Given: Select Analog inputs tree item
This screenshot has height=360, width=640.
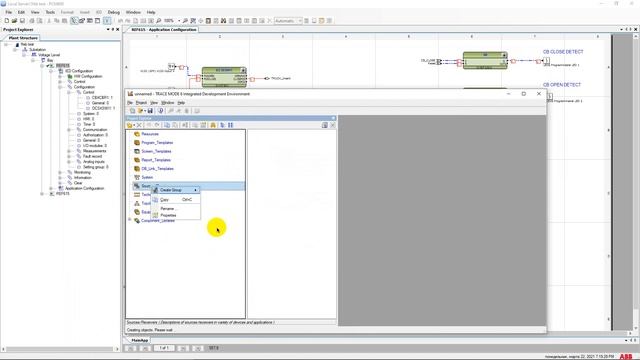Looking at the screenshot, I should click(93, 162).
